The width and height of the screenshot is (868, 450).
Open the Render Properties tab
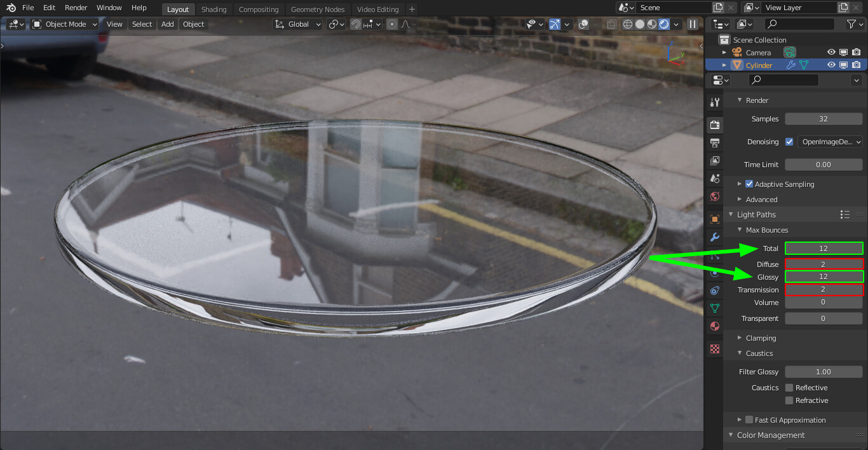(714, 125)
